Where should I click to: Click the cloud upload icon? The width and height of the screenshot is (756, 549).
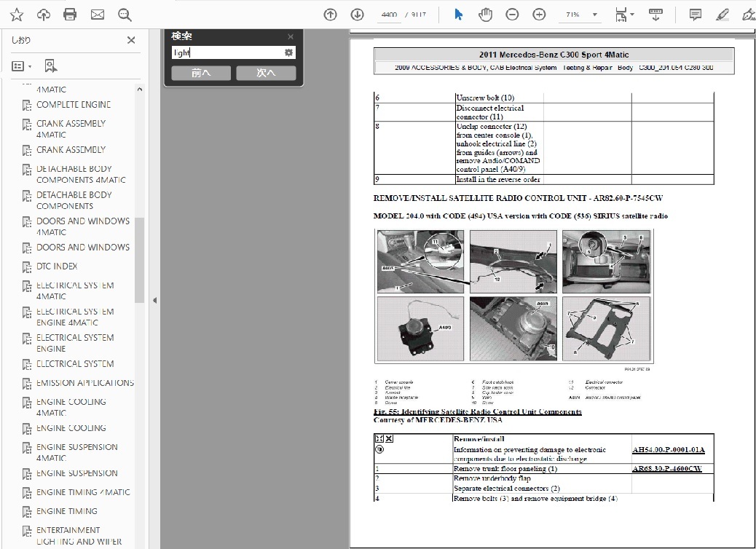coord(44,15)
